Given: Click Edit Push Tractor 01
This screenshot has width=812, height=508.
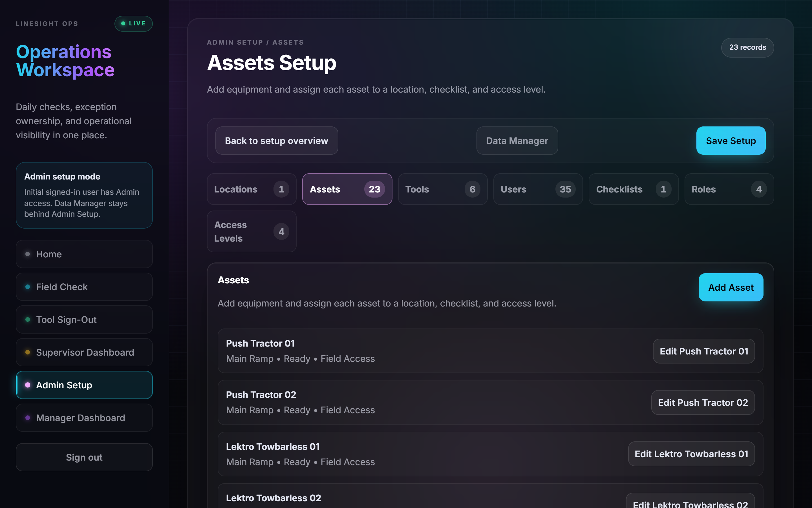Looking at the screenshot, I should click(704, 351).
